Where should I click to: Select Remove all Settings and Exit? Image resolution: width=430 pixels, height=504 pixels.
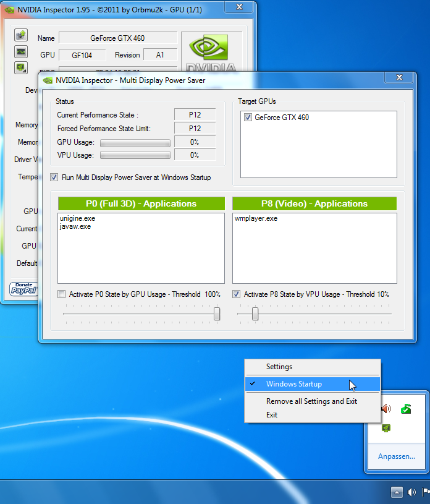coord(311,401)
